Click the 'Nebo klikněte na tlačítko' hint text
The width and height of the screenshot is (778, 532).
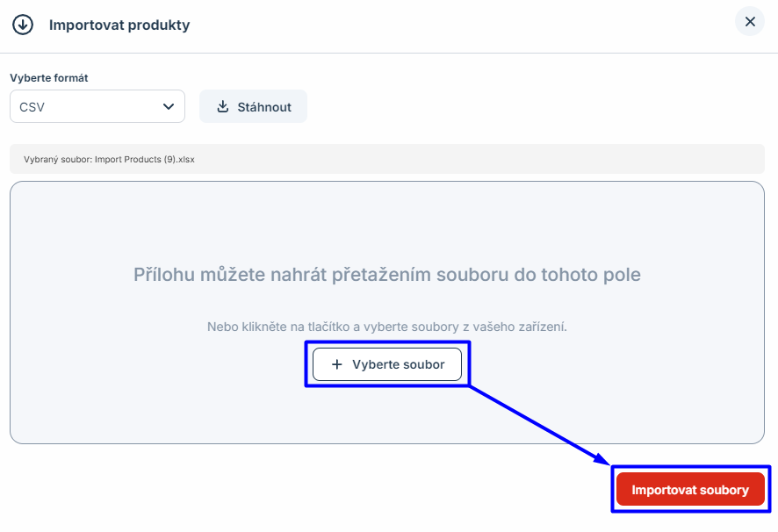tap(387, 327)
